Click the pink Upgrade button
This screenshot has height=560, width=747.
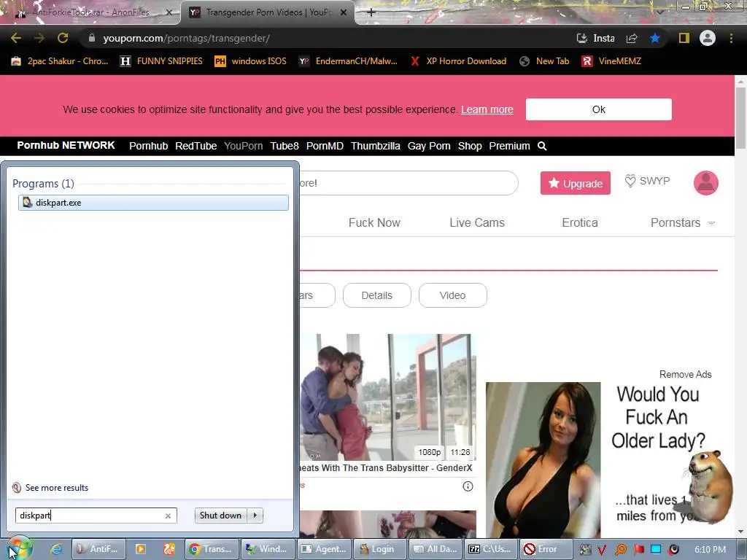coord(576,183)
